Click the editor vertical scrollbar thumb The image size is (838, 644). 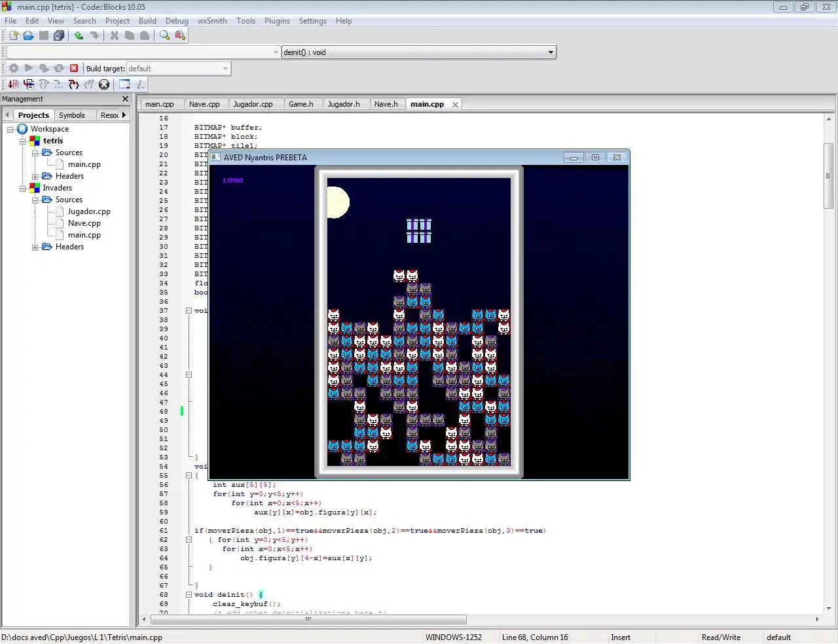point(828,175)
